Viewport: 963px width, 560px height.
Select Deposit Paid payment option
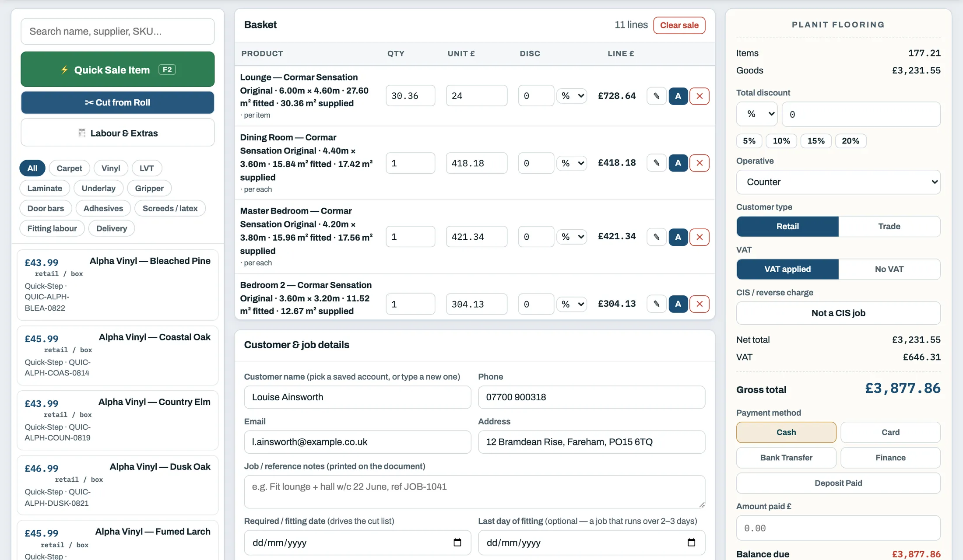pos(838,483)
